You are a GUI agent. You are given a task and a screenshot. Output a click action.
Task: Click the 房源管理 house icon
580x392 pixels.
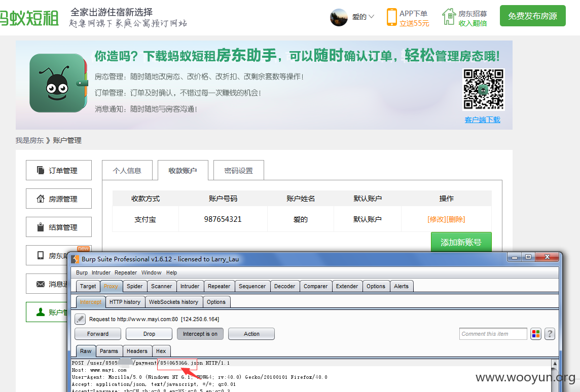pos(41,199)
